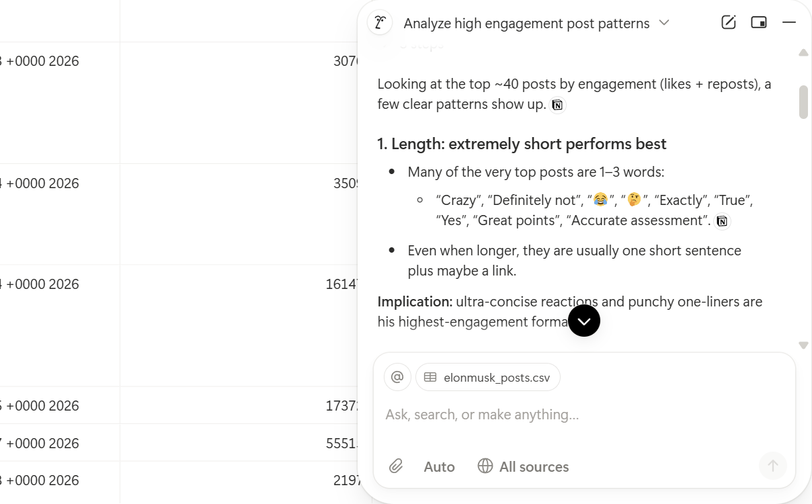The width and height of the screenshot is (812, 504).
Task: Click the @ mention icon
Action: pos(397,377)
